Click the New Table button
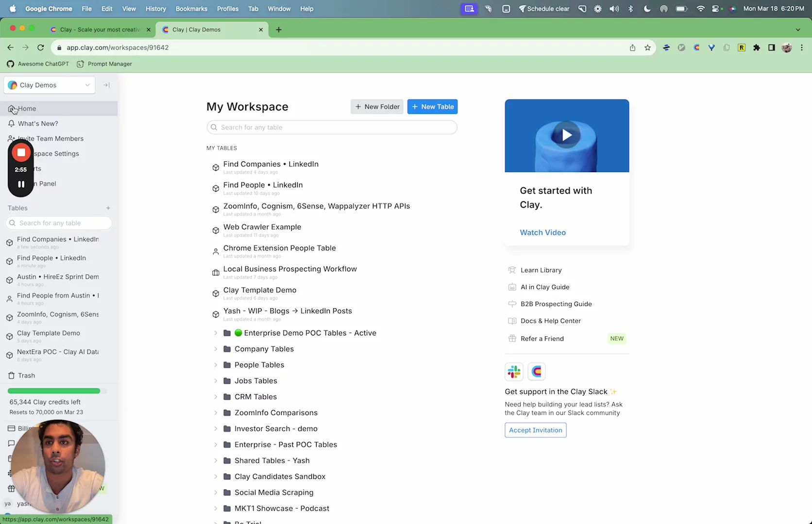This screenshot has height=524, width=812. [x=432, y=107]
